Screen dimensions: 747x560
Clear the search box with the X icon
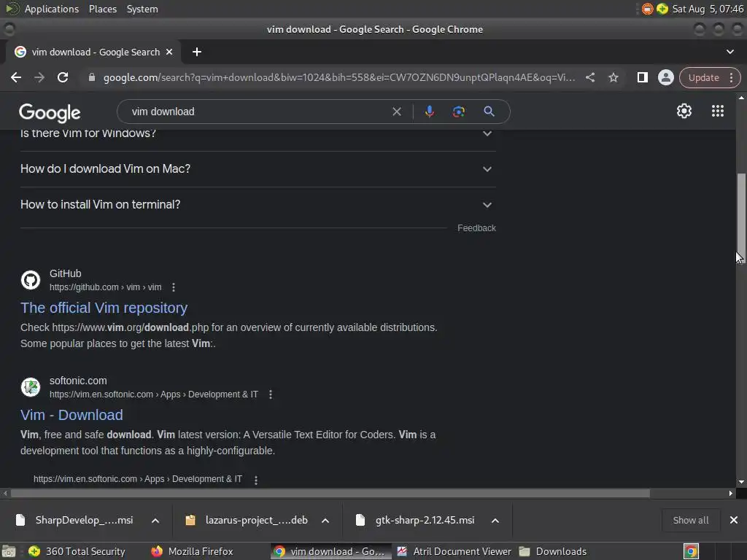tap(396, 112)
